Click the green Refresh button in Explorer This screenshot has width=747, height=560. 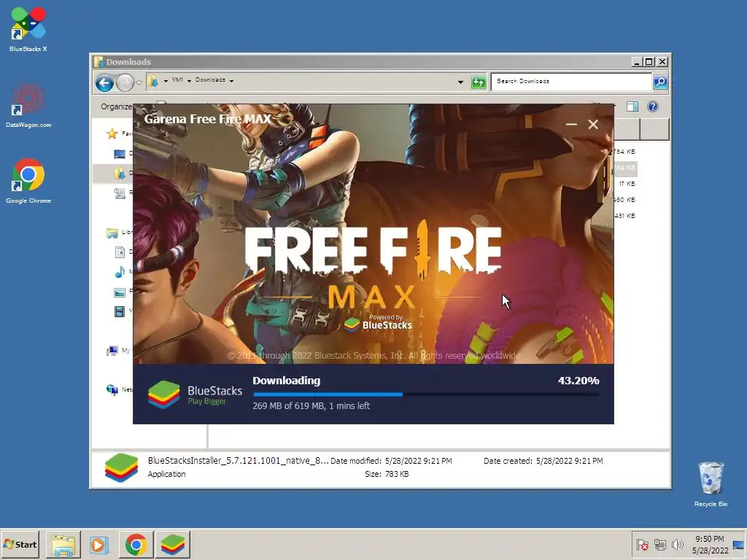479,82
